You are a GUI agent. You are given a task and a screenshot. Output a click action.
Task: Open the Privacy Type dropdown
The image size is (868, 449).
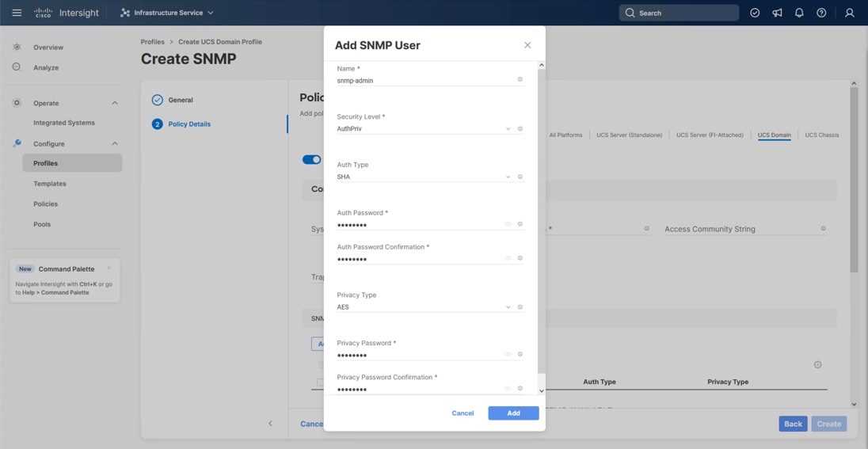(424, 307)
